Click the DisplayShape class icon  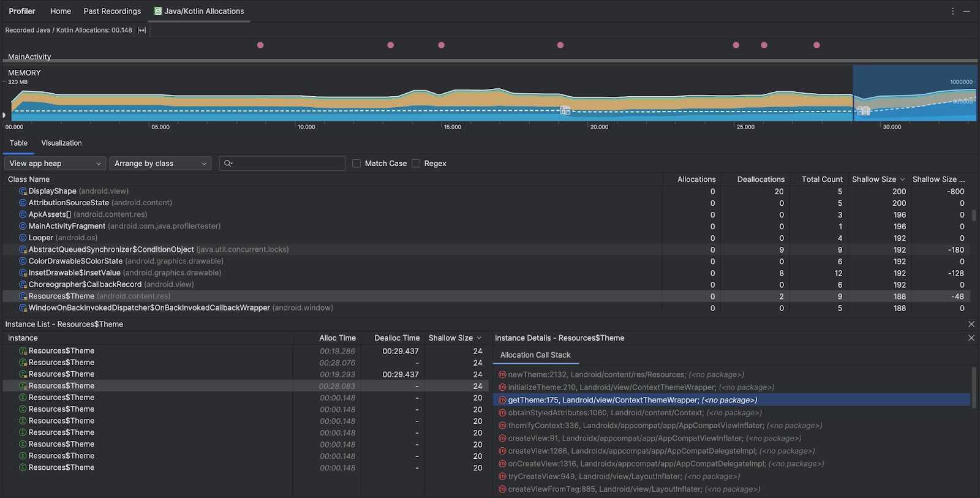click(23, 191)
